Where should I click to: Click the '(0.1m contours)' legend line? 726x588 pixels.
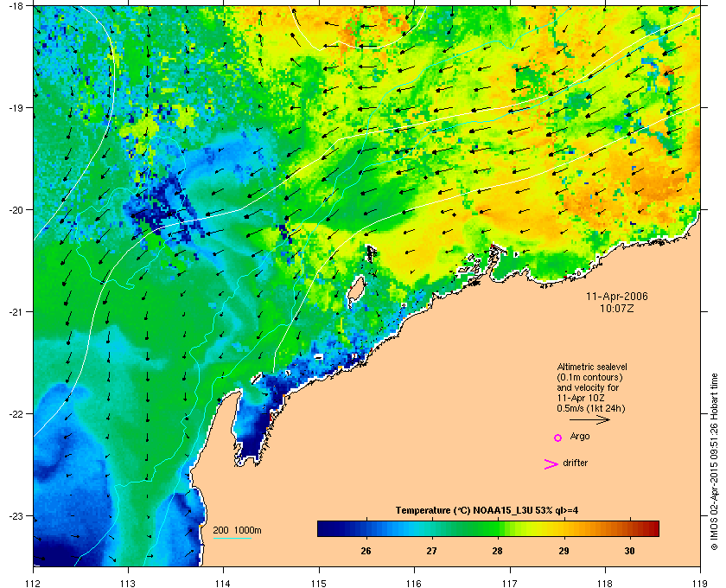(x=589, y=377)
